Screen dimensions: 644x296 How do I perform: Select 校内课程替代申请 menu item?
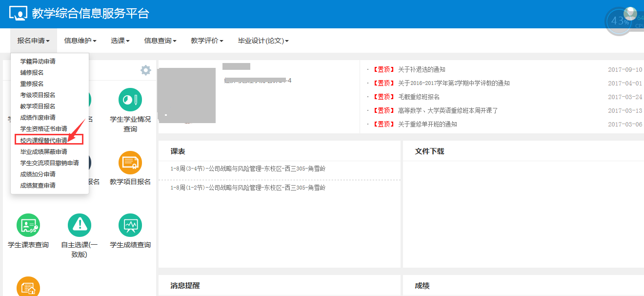point(44,140)
